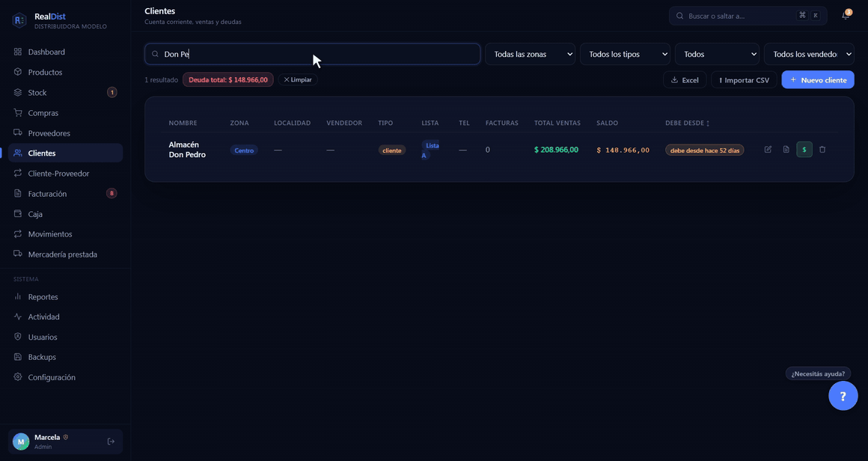Image resolution: width=868 pixels, height=461 pixels.
Task: Select Clientes in the sidebar menu
Action: (x=65, y=153)
